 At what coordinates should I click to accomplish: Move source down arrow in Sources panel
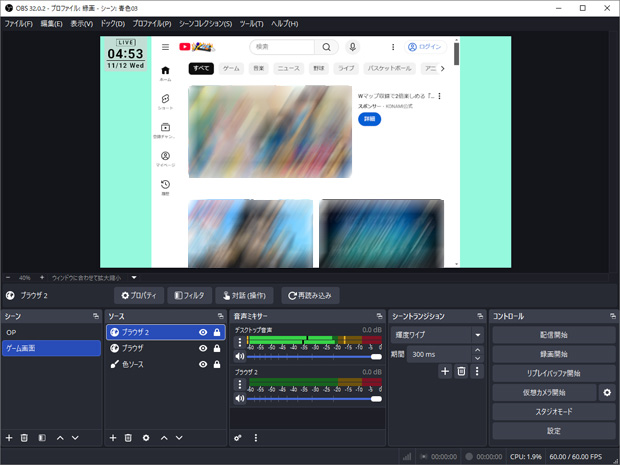pos(179,438)
